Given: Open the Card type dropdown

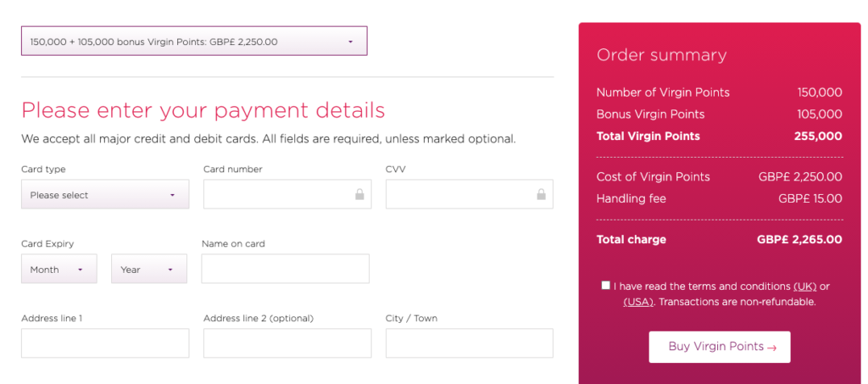Looking at the screenshot, I should pos(105,194).
